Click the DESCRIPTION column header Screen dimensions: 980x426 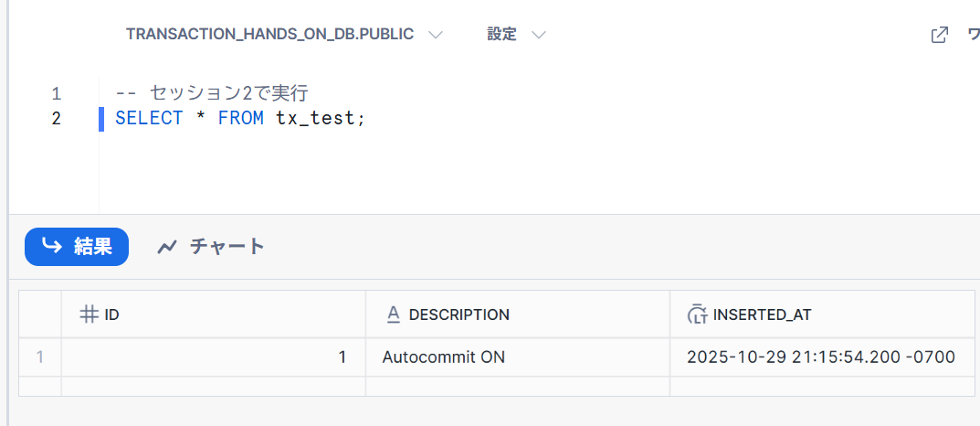(x=458, y=314)
